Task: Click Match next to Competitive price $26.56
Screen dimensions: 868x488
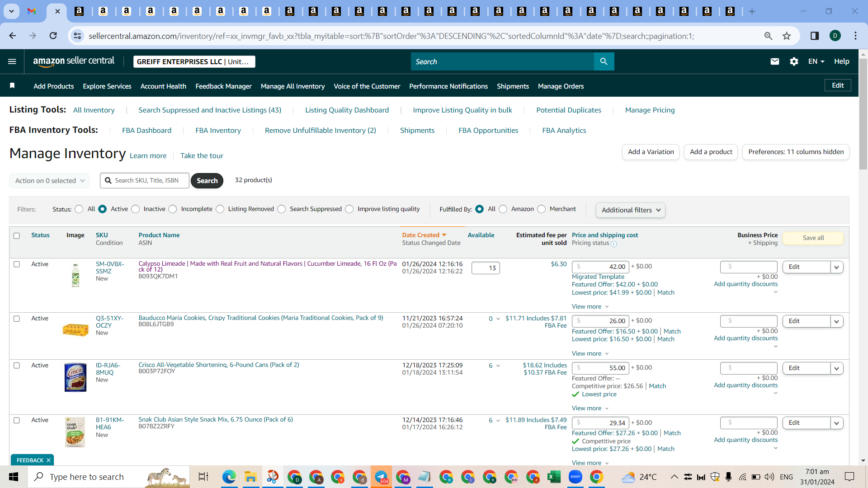Action: click(657, 386)
